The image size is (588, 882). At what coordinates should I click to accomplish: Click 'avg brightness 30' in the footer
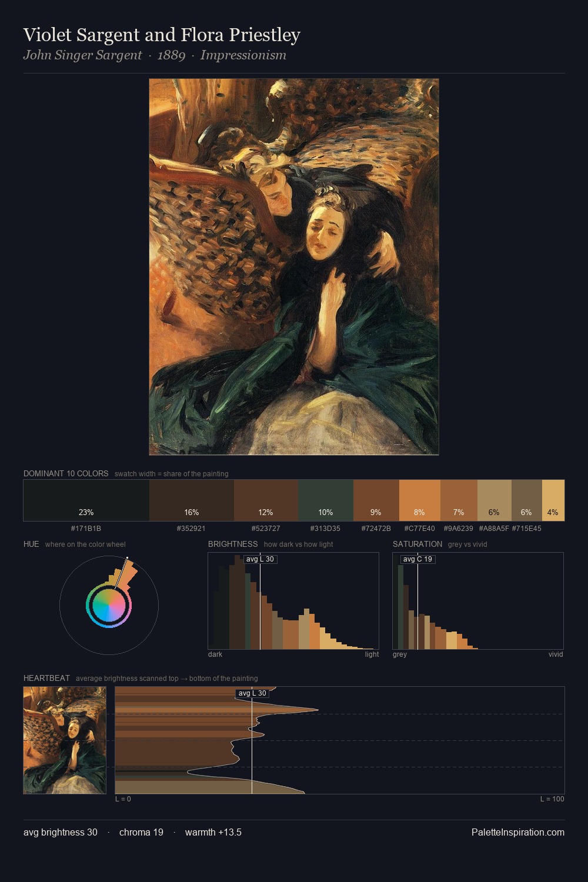pyautogui.click(x=61, y=832)
